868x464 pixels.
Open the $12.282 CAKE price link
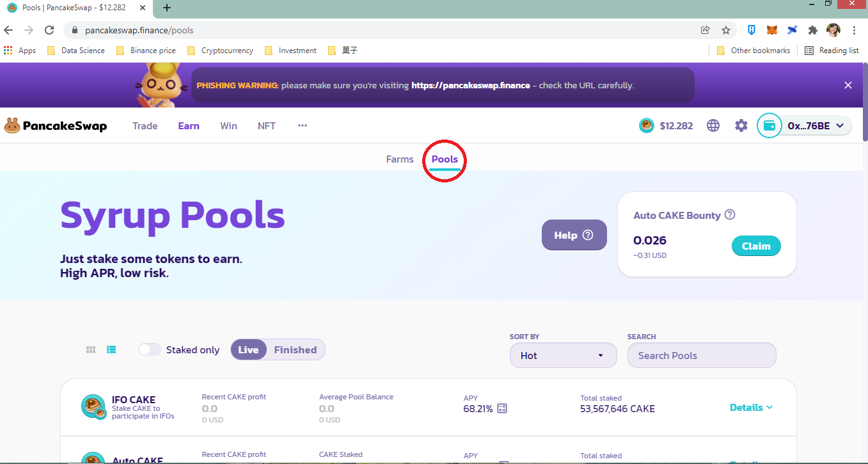(x=676, y=126)
